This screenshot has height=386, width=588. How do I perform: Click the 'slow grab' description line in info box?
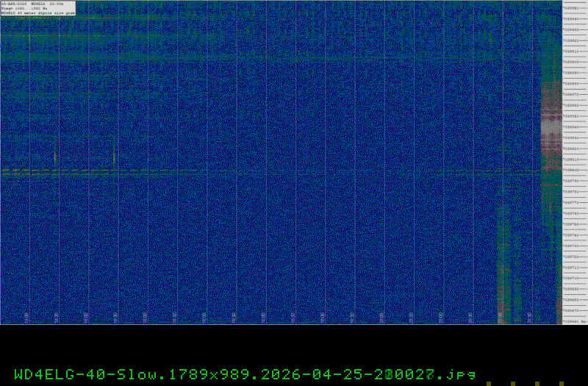38,13
